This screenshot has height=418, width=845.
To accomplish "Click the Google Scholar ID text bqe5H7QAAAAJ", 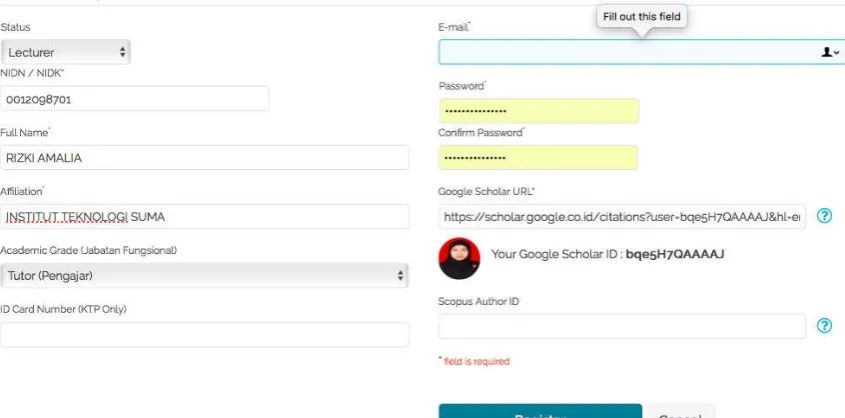I will pos(675,254).
